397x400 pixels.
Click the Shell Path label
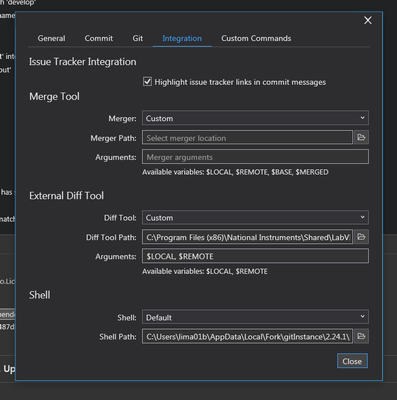click(118, 337)
